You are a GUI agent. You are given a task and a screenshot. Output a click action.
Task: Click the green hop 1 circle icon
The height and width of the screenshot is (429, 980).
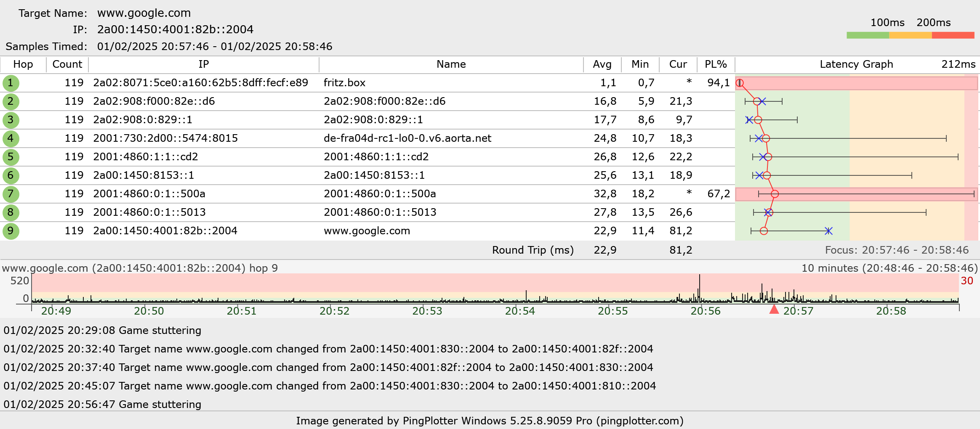pyautogui.click(x=11, y=83)
